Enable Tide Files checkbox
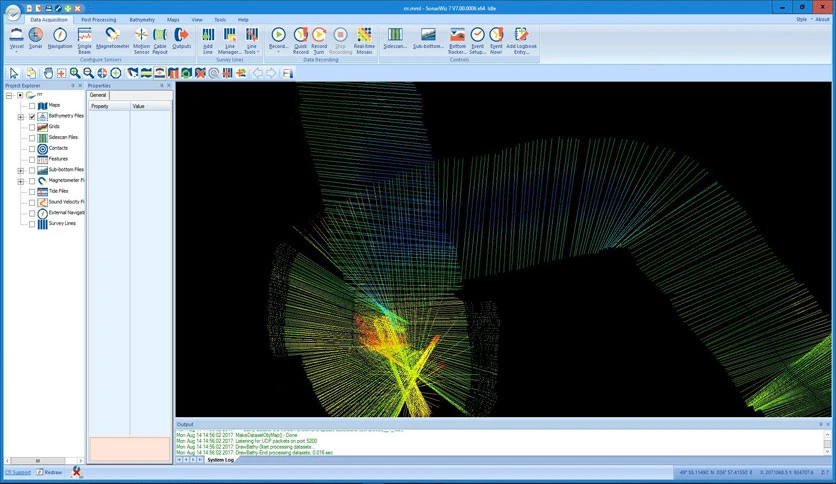The image size is (836, 484). click(32, 191)
